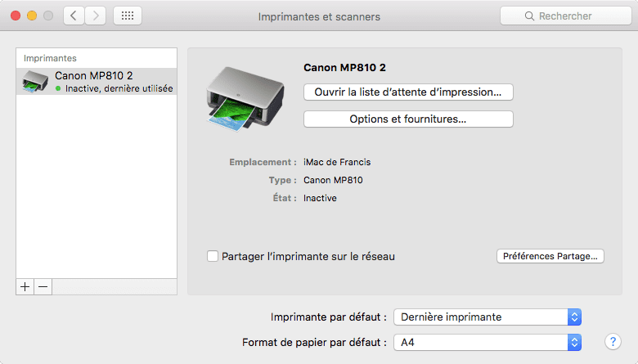Click the large Canon MP810 2 printer image
The image size is (638, 364).
(x=245, y=99)
